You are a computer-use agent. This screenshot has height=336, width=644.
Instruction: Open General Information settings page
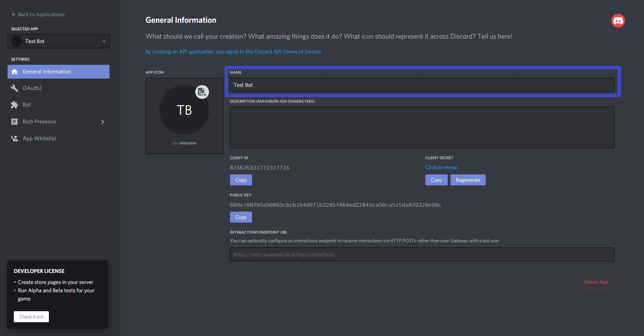click(59, 72)
